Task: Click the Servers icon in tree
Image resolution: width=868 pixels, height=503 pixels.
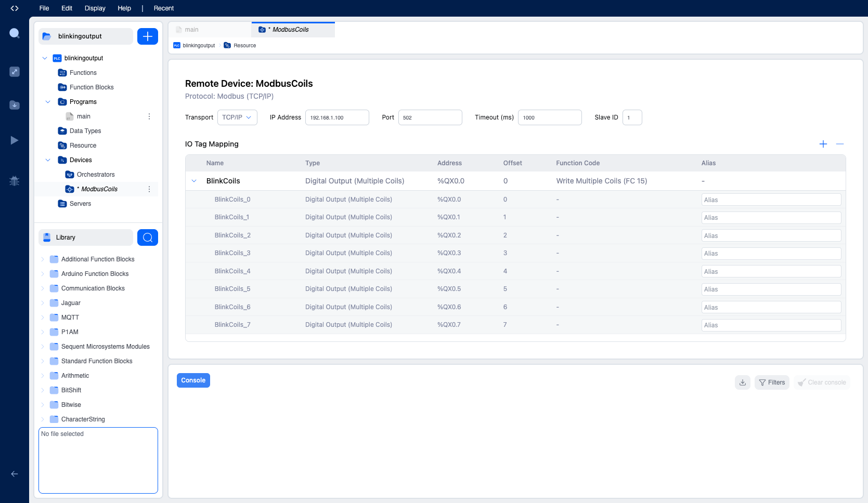Action: coord(62,204)
